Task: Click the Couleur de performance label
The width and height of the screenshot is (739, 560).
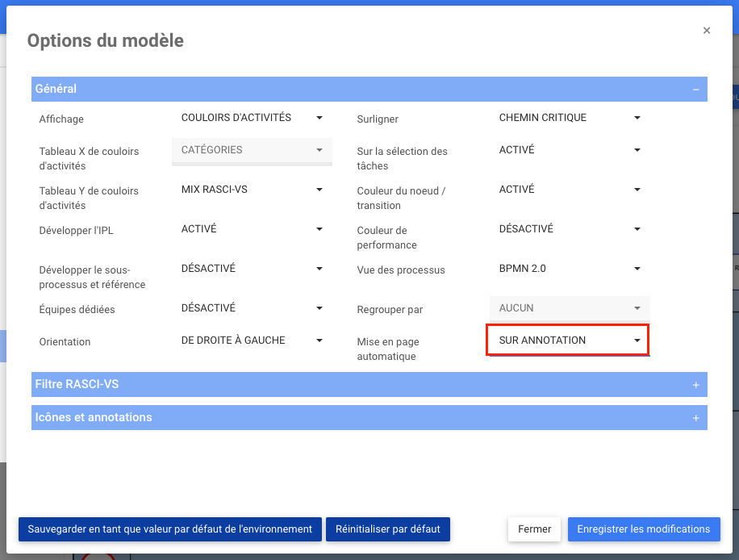Action: pos(387,237)
